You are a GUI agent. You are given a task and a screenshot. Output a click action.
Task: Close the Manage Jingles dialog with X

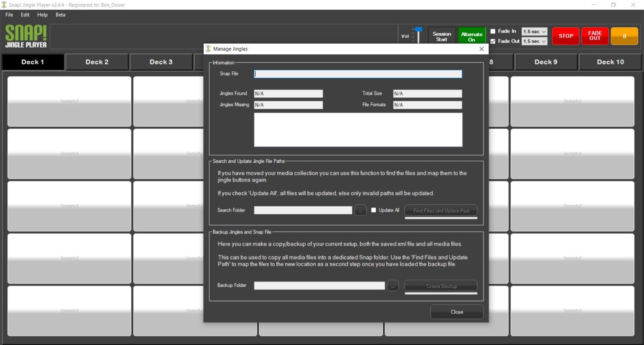pos(482,49)
